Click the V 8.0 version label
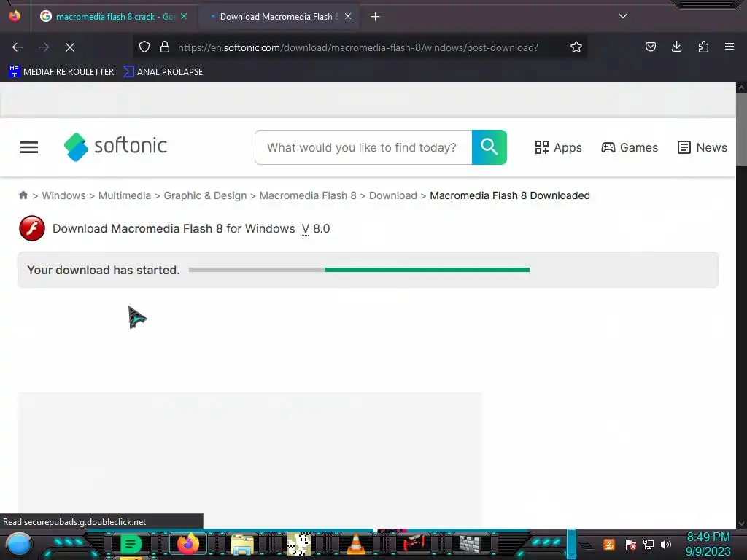 (316, 228)
